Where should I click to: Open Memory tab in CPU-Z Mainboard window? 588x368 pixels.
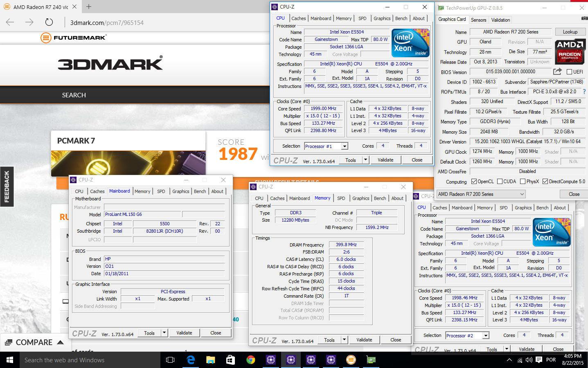[142, 191]
